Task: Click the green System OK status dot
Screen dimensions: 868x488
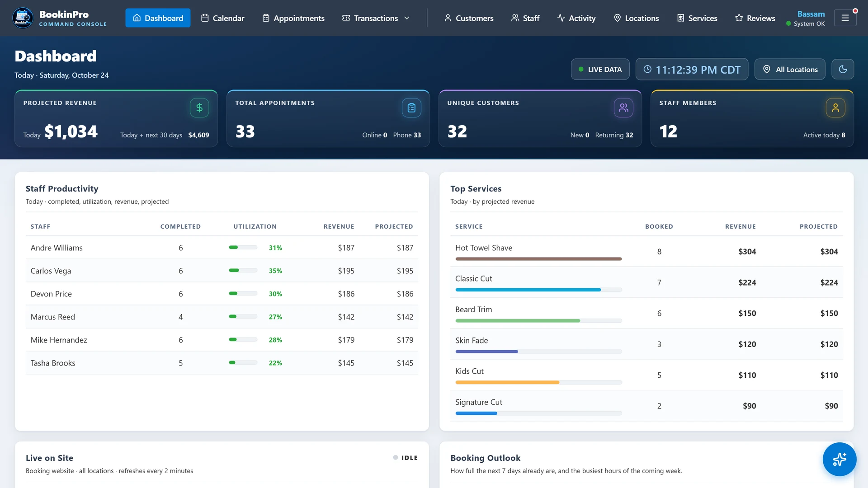Action: coord(788,23)
